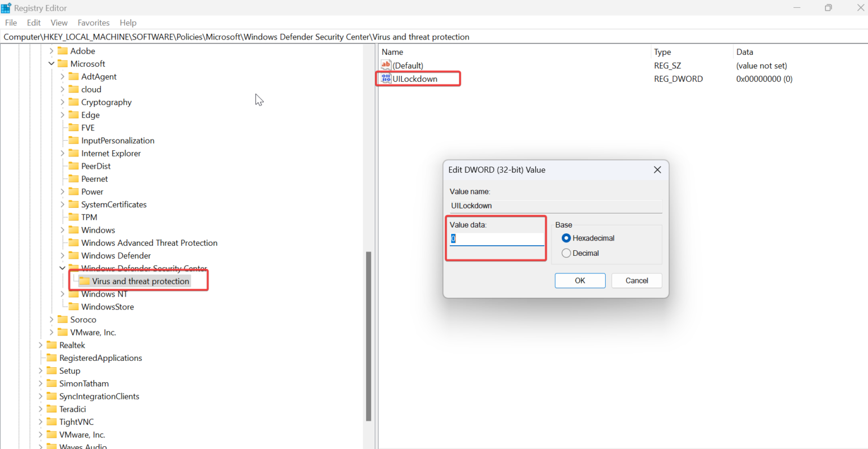
Task: Open the Favorites menu
Action: click(x=93, y=23)
